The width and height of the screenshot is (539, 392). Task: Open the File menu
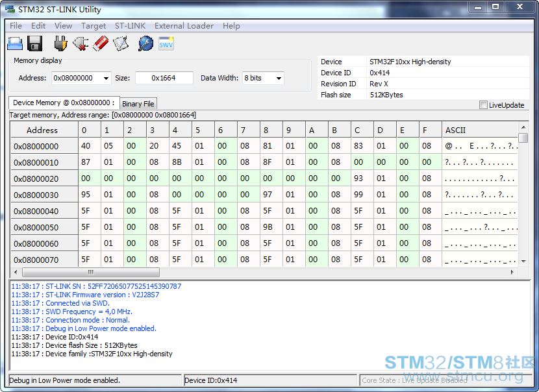point(16,26)
